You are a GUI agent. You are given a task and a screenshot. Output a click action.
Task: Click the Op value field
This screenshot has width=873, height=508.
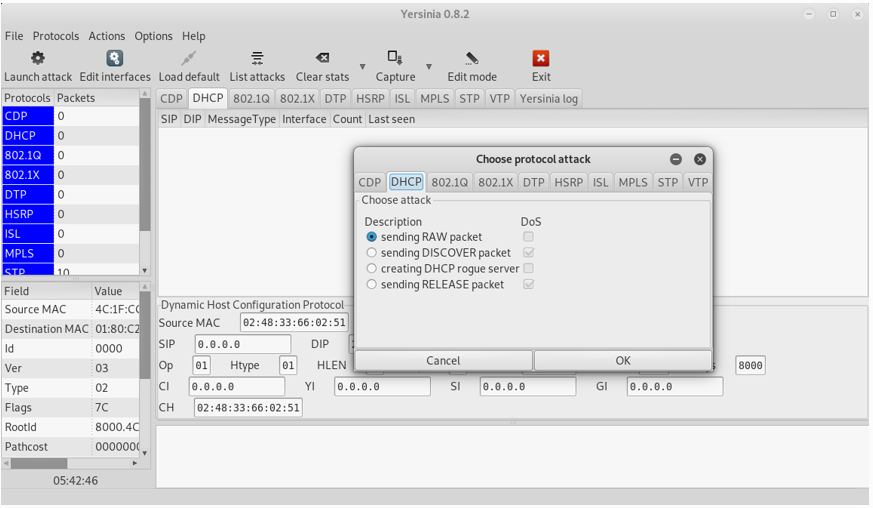point(202,365)
